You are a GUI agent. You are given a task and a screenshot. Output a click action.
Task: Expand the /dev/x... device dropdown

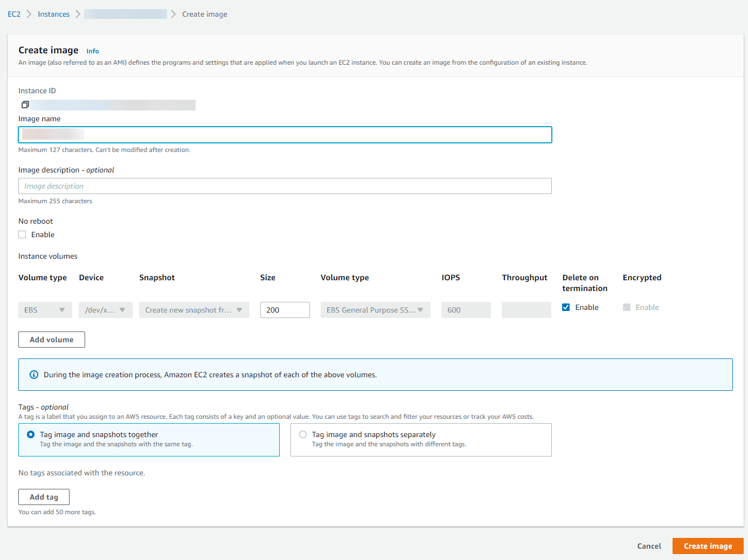(105, 310)
